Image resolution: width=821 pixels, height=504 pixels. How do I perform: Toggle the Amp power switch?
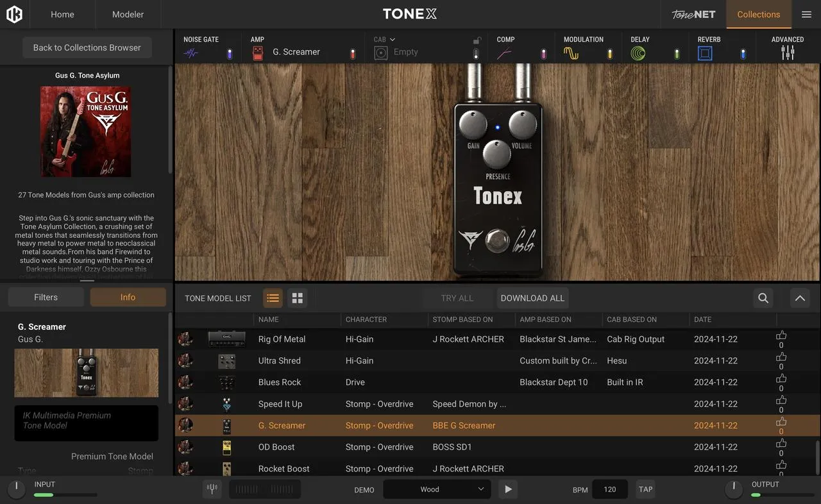point(352,54)
